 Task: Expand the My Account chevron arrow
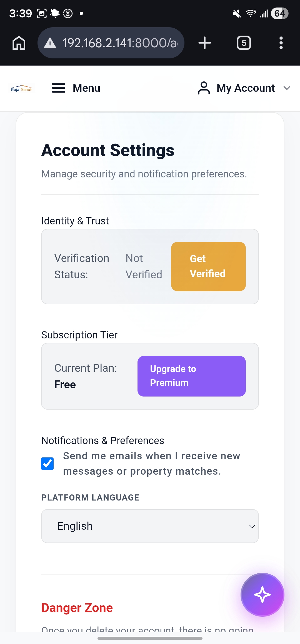tap(287, 88)
